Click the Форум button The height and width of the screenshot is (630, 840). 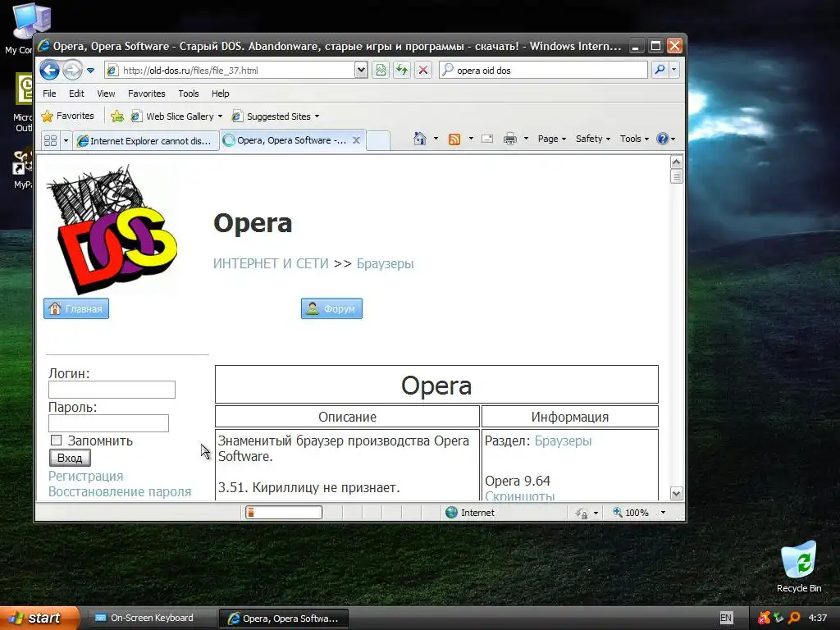click(331, 308)
